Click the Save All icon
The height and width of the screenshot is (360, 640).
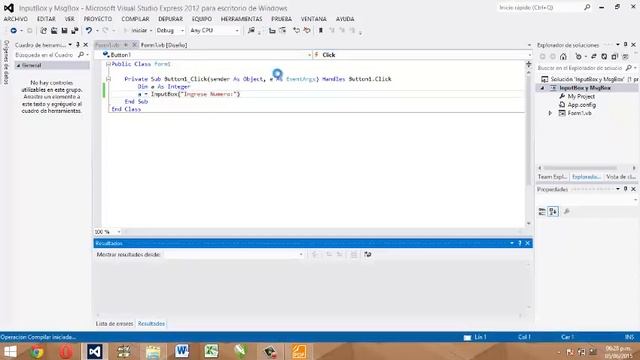click(x=75, y=31)
